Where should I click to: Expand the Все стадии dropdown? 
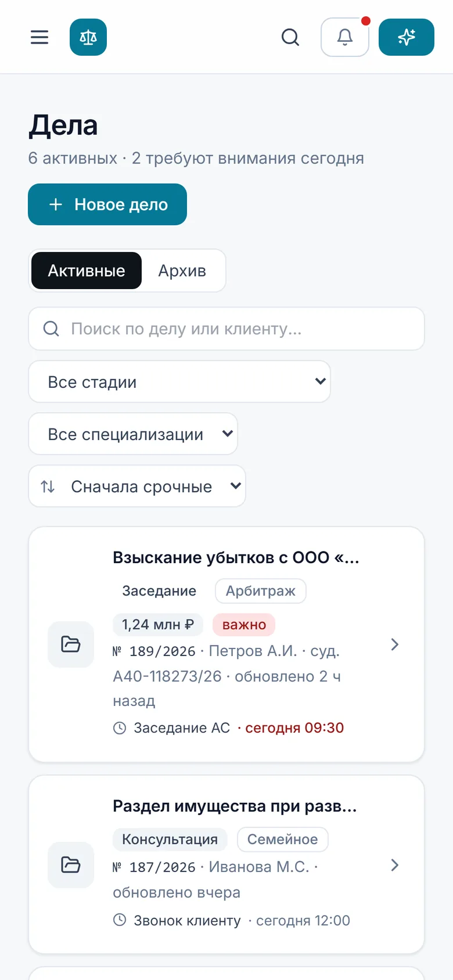179,381
